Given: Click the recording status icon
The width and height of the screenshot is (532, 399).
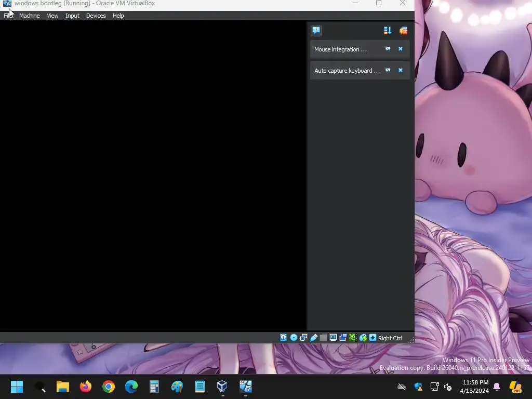Looking at the screenshot, I should tap(343, 338).
